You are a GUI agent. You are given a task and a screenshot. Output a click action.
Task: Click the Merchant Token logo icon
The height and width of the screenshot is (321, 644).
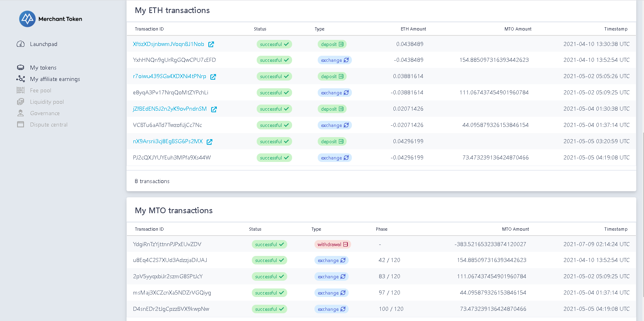pos(28,19)
